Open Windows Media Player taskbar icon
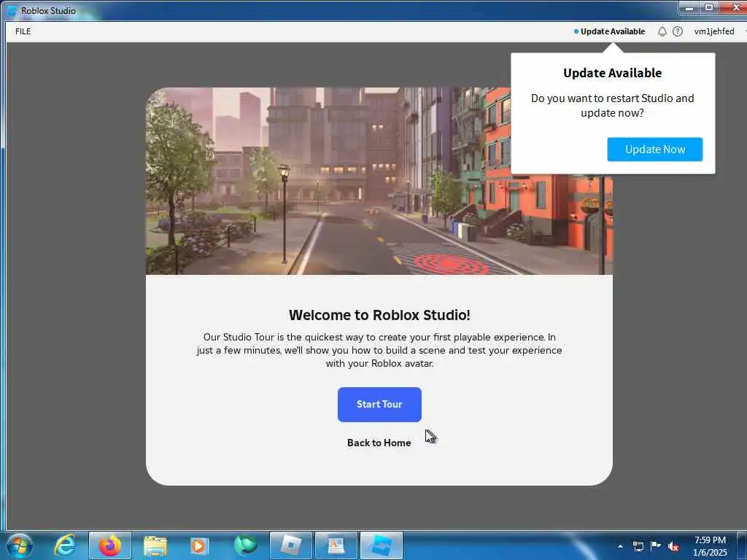Viewport: 747px width, 560px height. [198, 545]
